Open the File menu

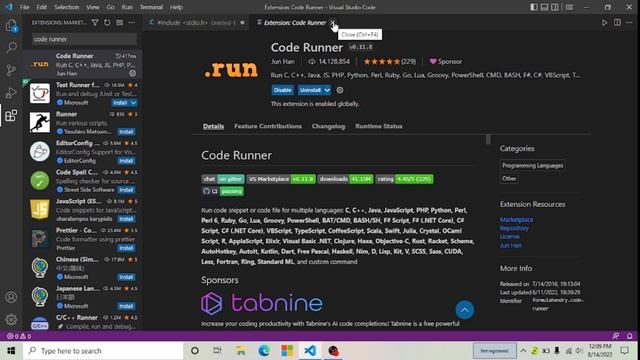[24, 7]
